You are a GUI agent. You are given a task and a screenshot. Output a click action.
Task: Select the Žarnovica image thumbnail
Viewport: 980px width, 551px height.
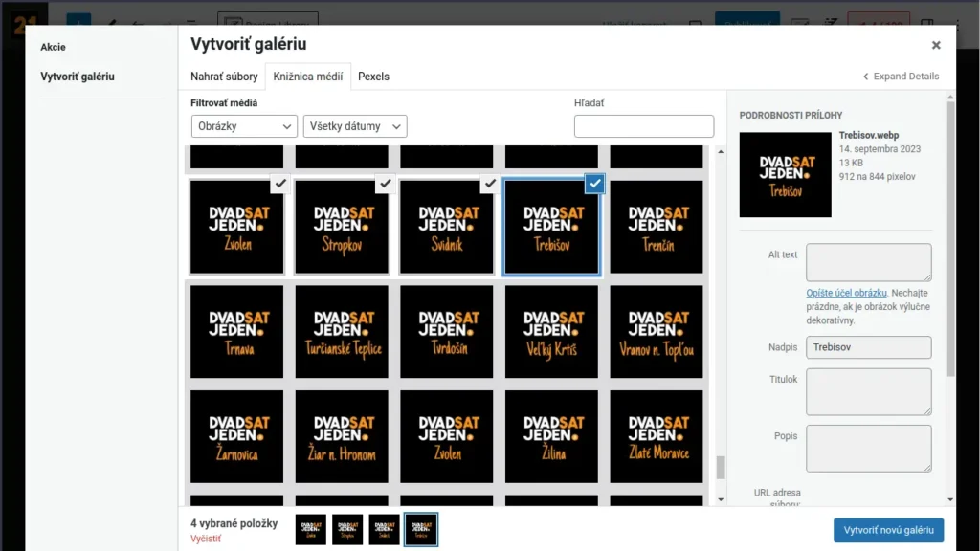pyautogui.click(x=237, y=436)
